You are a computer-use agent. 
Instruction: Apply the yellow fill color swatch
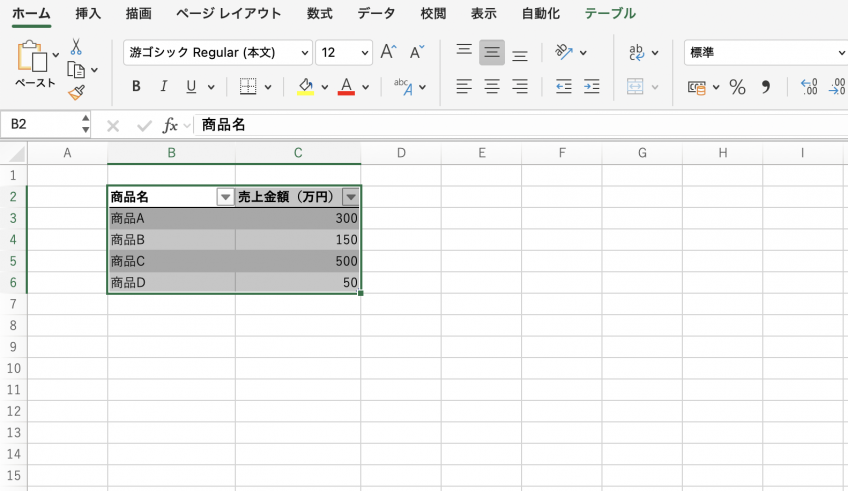[x=306, y=87]
